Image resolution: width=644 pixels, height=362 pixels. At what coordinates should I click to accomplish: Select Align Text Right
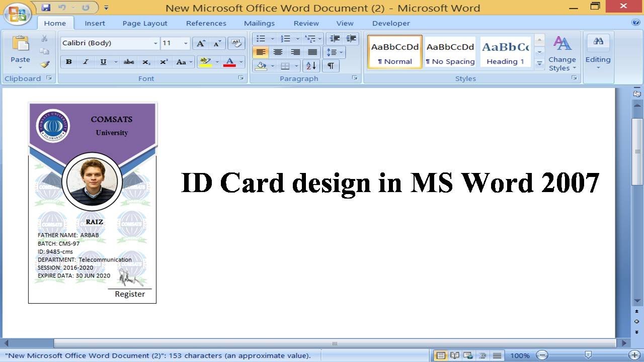295,52
